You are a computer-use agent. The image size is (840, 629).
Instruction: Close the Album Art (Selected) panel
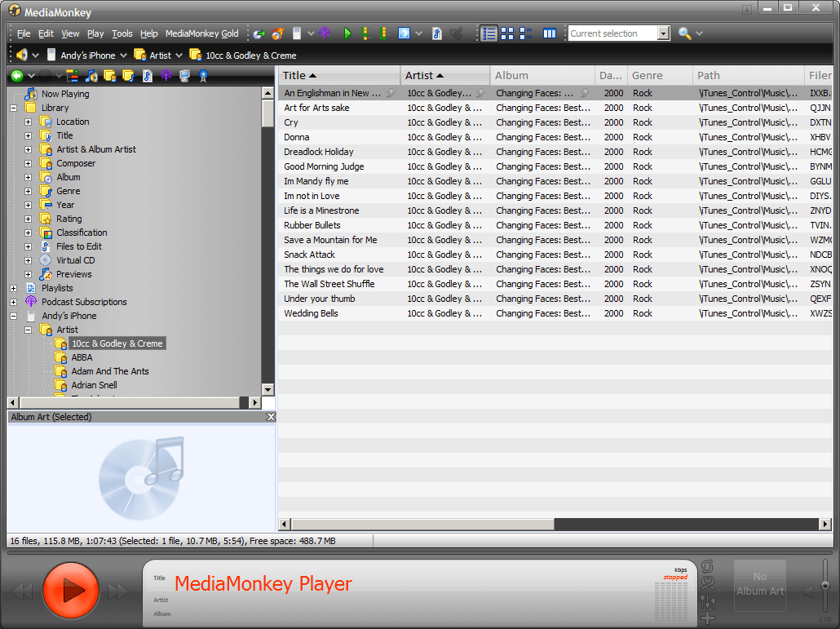[271, 417]
